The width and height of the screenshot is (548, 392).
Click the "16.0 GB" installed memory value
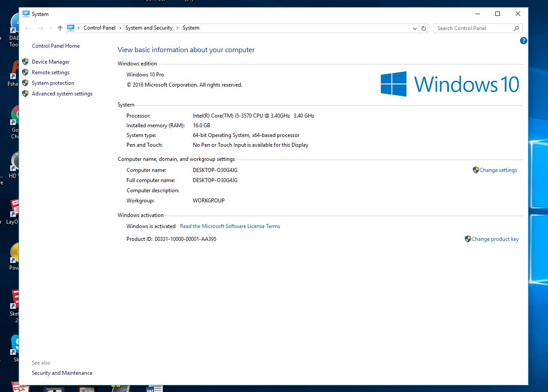tap(201, 126)
